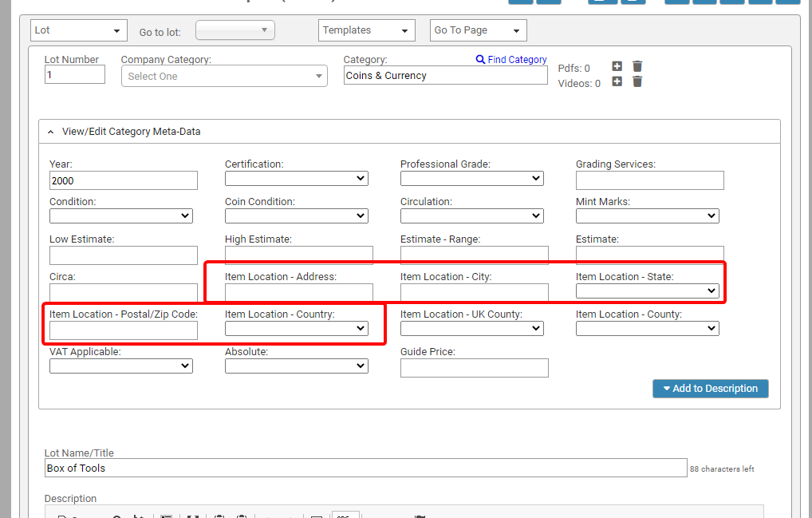Open the VAT Applicable dropdown
The width and height of the screenshot is (812, 518).
[120, 366]
